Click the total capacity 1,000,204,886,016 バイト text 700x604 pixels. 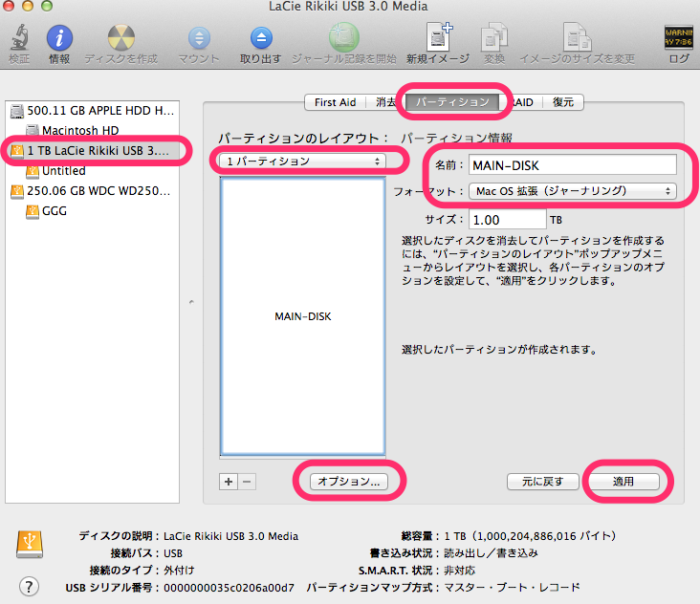[x=530, y=536]
